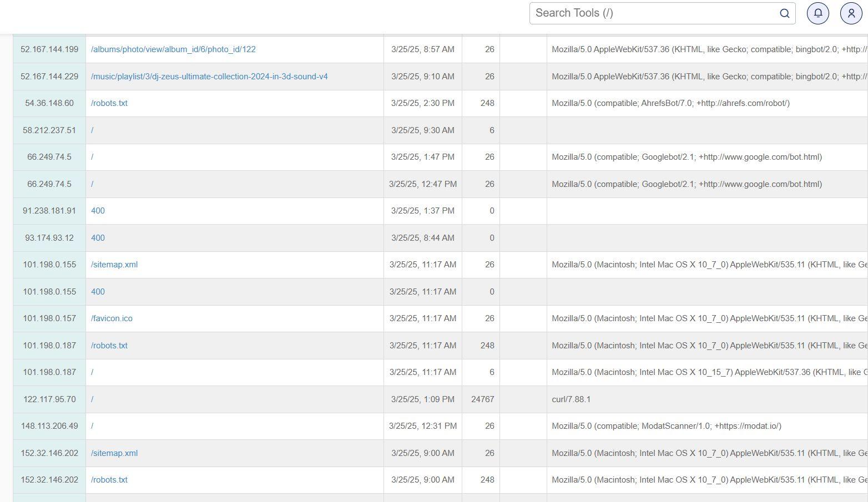Click the 400 link for IP 101.198.0.155
This screenshot has height=502, width=868.
click(x=98, y=292)
